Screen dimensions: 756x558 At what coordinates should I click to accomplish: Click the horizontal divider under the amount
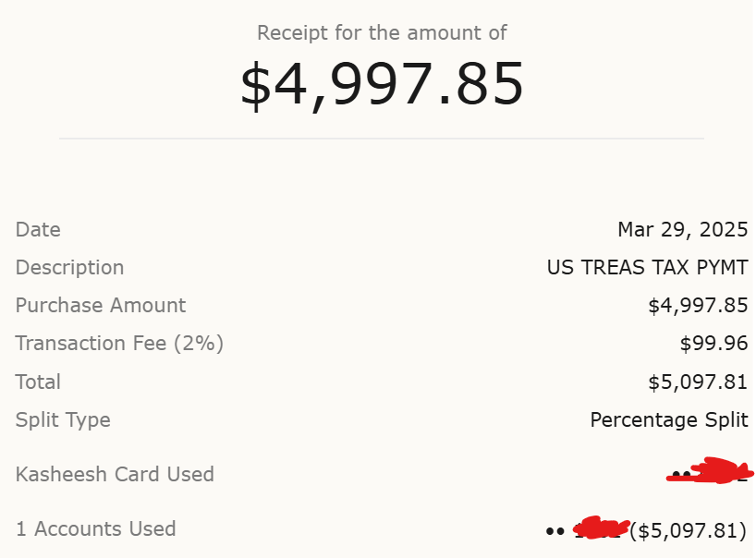coord(382,139)
